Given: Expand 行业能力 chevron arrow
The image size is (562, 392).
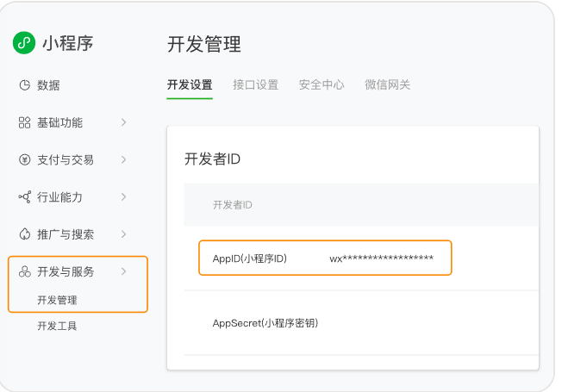Looking at the screenshot, I should pos(123,197).
